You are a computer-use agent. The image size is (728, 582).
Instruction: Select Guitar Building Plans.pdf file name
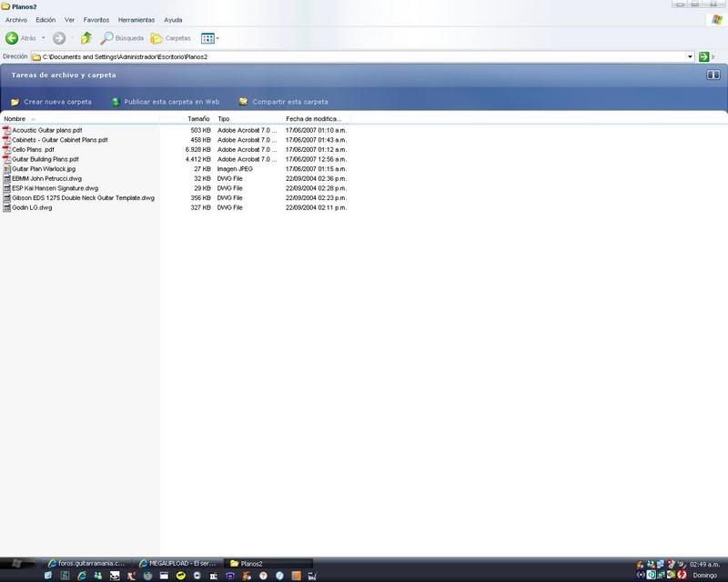tap(45, 159)
